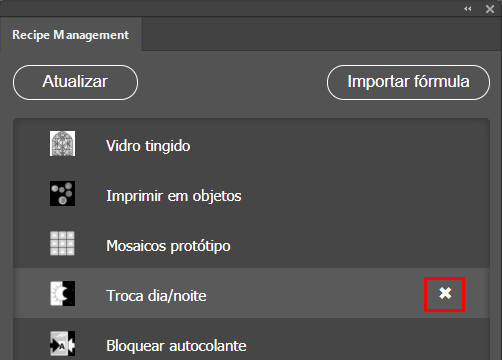Select the Troca dia/noite recipe label
This screenshot has height=360, width=502.
click(x=156, y=296)
